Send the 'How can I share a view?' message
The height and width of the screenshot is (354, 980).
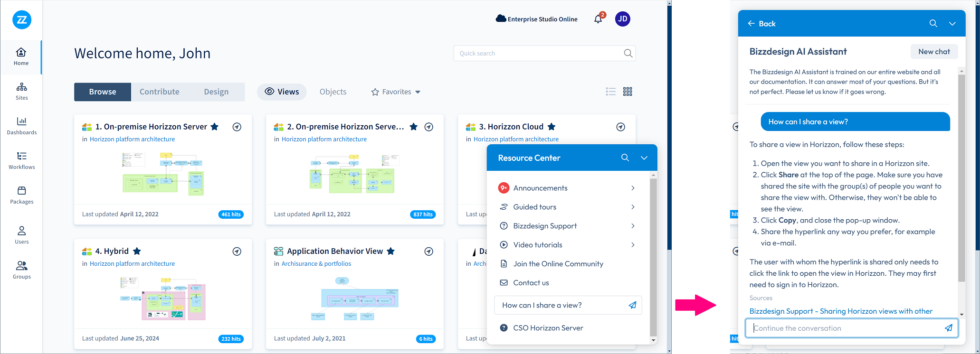pyautogui.click(x=632, y=305)
